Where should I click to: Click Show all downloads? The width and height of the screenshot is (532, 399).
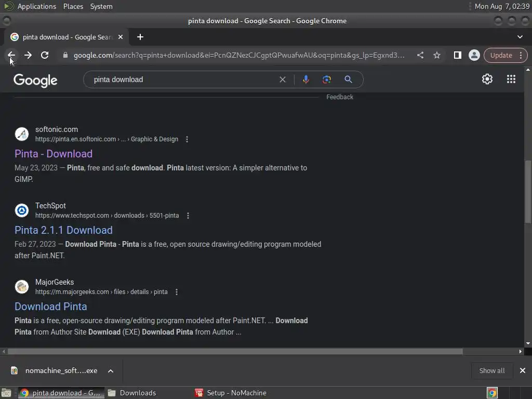(x=491, y=371)
